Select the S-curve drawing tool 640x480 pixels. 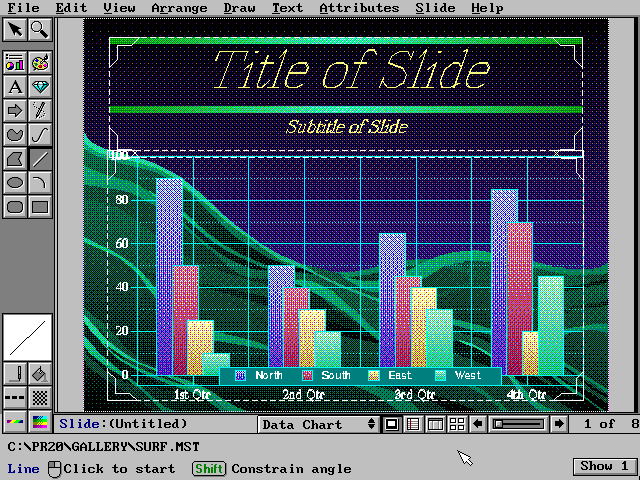(40, 135)
